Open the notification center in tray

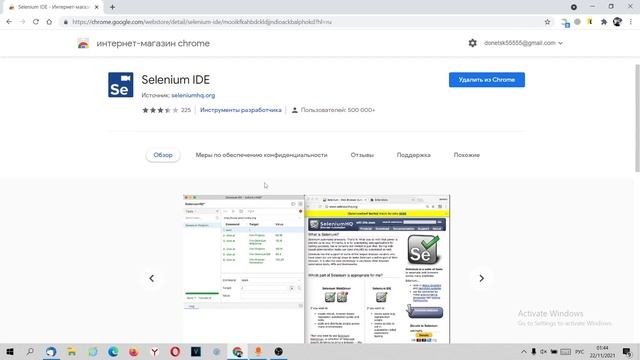point(627,351)
